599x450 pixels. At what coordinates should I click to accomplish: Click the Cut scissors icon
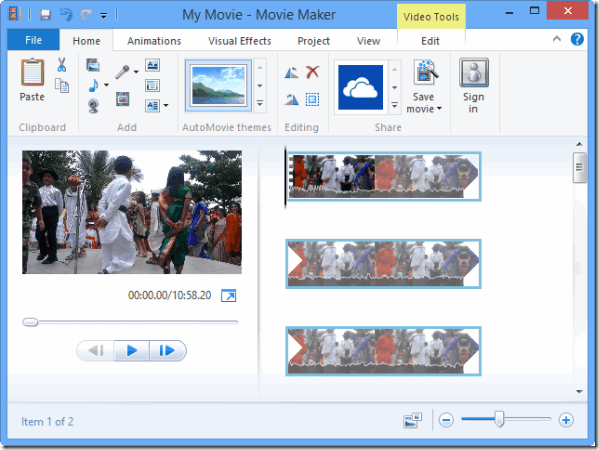coord(62,65)
